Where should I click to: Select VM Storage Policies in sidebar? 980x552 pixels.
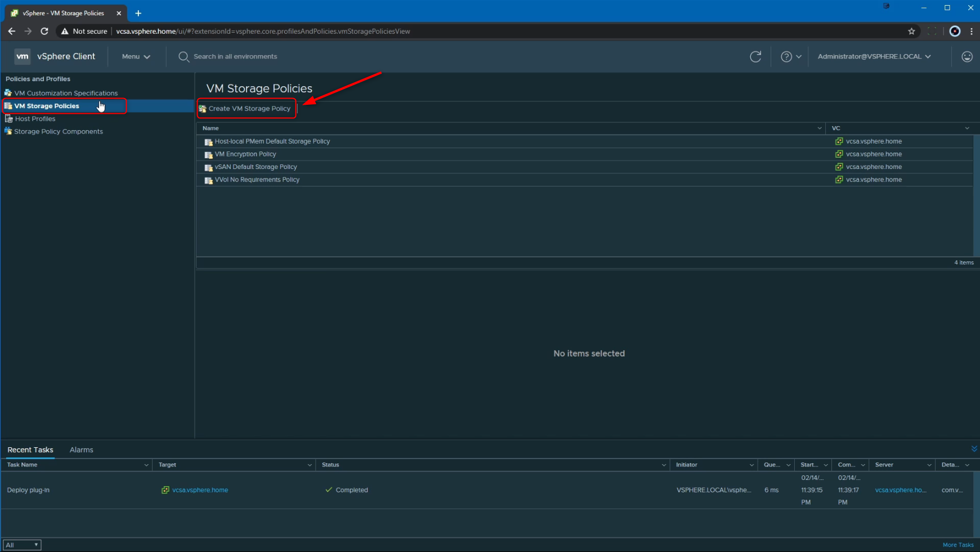(47, 106)
